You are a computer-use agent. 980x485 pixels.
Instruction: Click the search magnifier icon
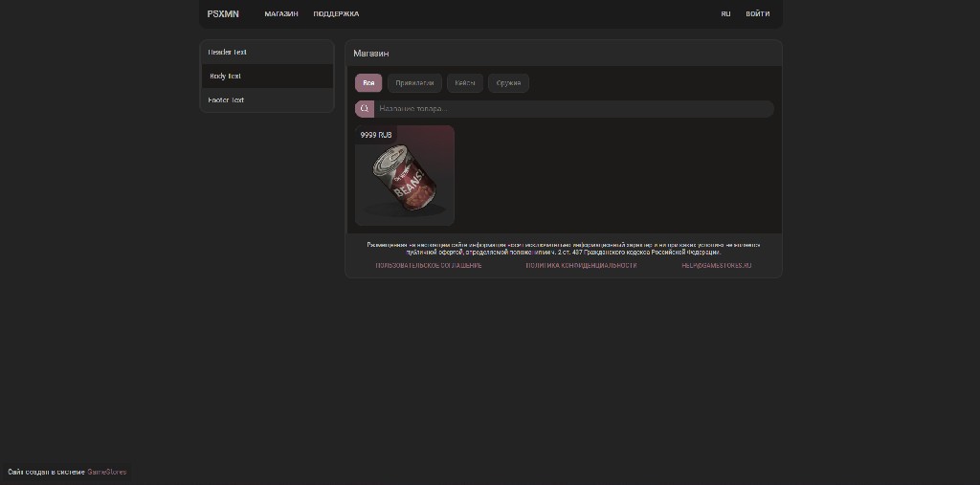pos(364,109)
